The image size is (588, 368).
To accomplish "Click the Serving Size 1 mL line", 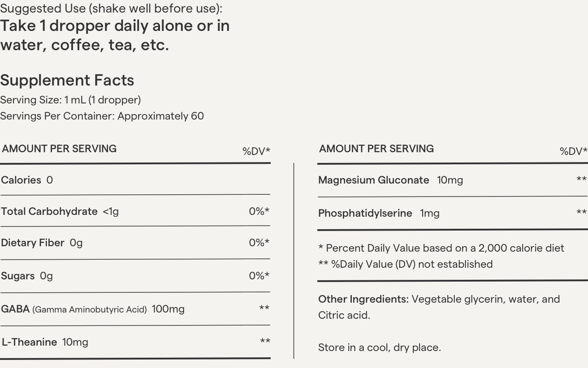I will [x=70, y=100].
